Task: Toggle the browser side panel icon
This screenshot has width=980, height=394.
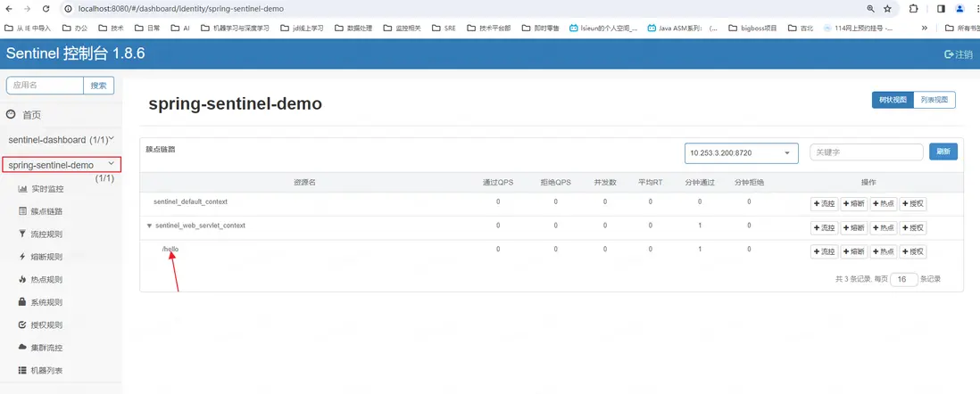Action: click(x=941, y=9)
